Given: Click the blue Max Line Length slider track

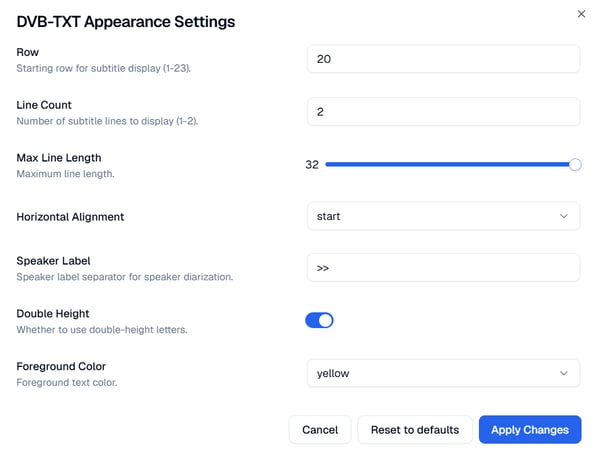Looking at the screenshot, I should tap(449, 165).
